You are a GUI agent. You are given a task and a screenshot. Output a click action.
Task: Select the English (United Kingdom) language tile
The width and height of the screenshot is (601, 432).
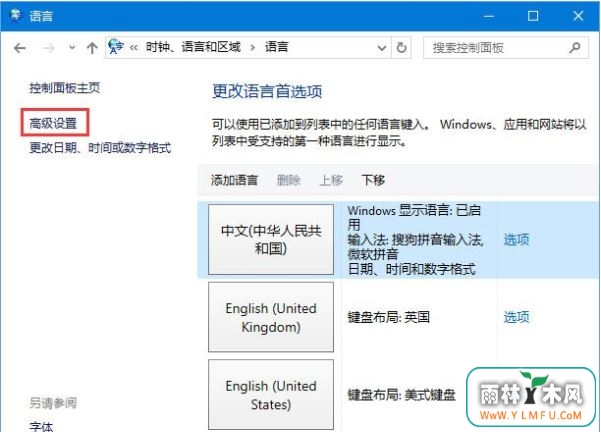tap(271, 317)
